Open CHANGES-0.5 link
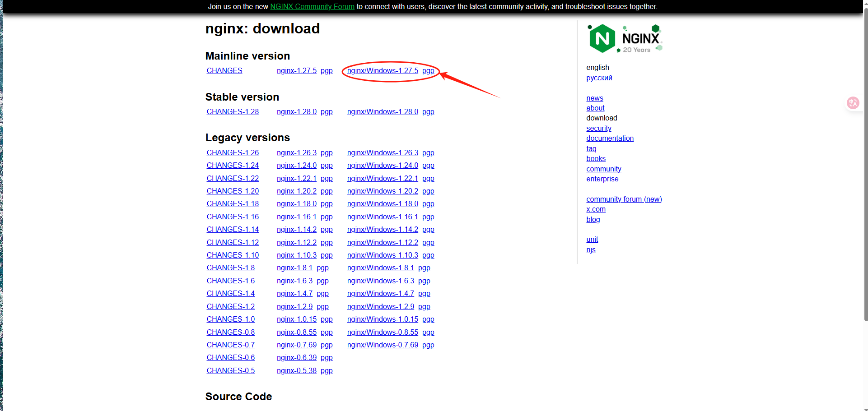 pyautogui.click(x=231, y=371)
